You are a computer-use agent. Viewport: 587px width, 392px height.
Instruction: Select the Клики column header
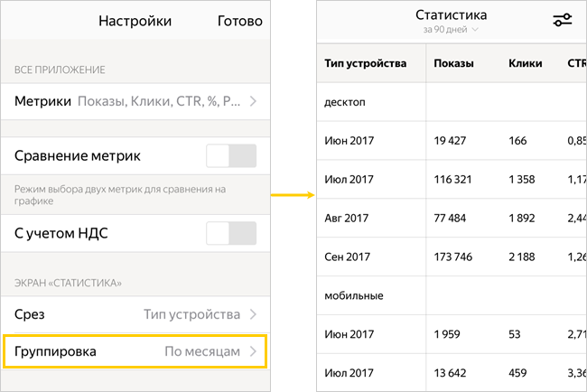526,63
